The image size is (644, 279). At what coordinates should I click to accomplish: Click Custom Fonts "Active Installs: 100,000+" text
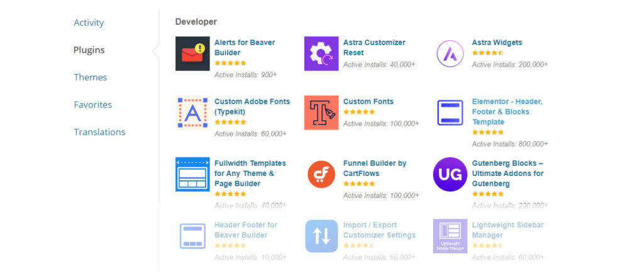click(381, 124)
